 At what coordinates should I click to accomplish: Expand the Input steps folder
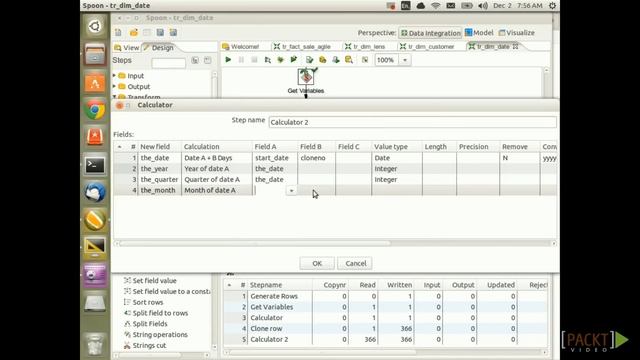pos(115,76)
